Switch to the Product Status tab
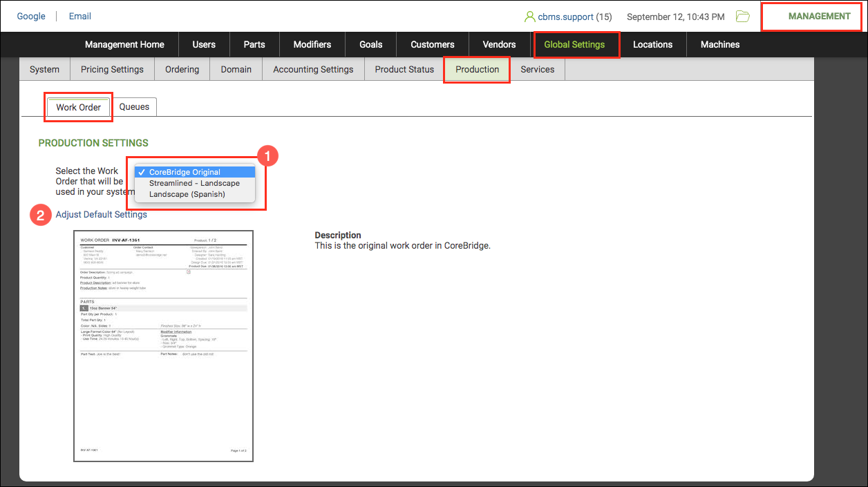 click(x=404, y=69)
